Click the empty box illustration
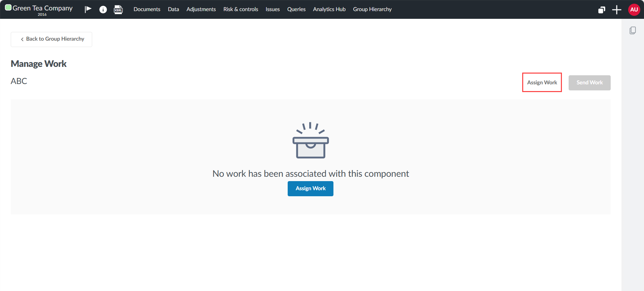 pos(311,140)
